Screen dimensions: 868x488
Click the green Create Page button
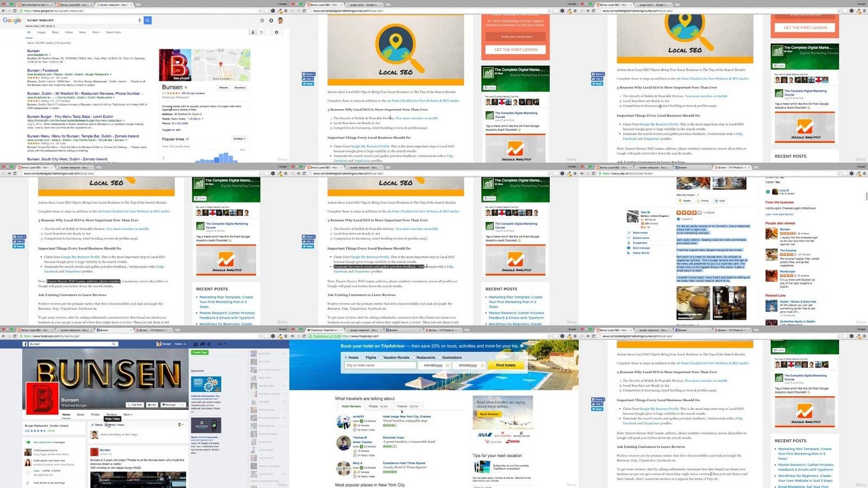pyautogui.click(x=200, y=352)
